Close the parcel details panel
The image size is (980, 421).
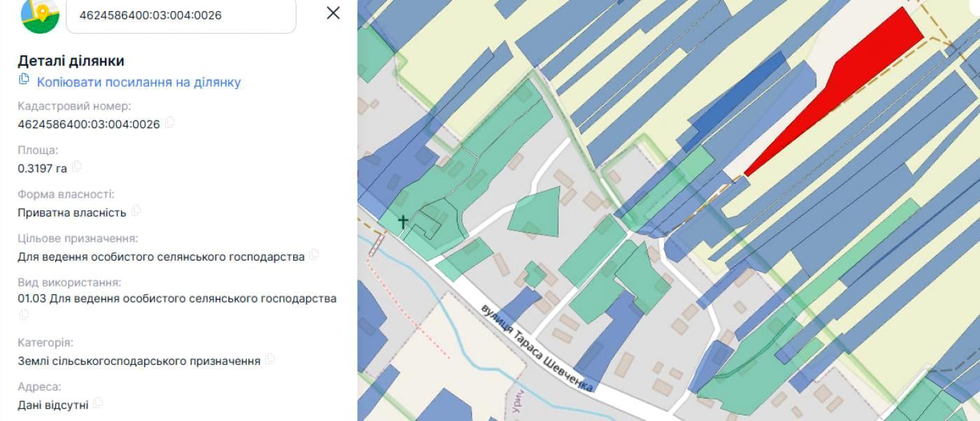click(x=333, y=13)
